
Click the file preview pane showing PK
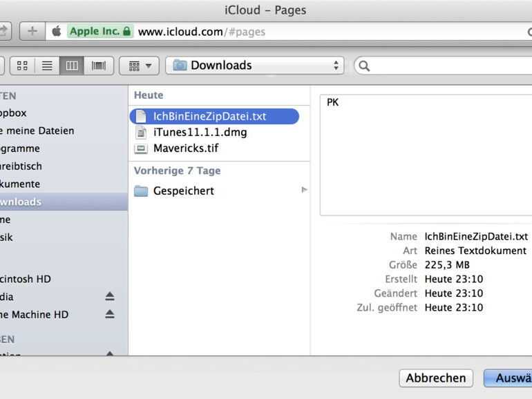(426, 155)
